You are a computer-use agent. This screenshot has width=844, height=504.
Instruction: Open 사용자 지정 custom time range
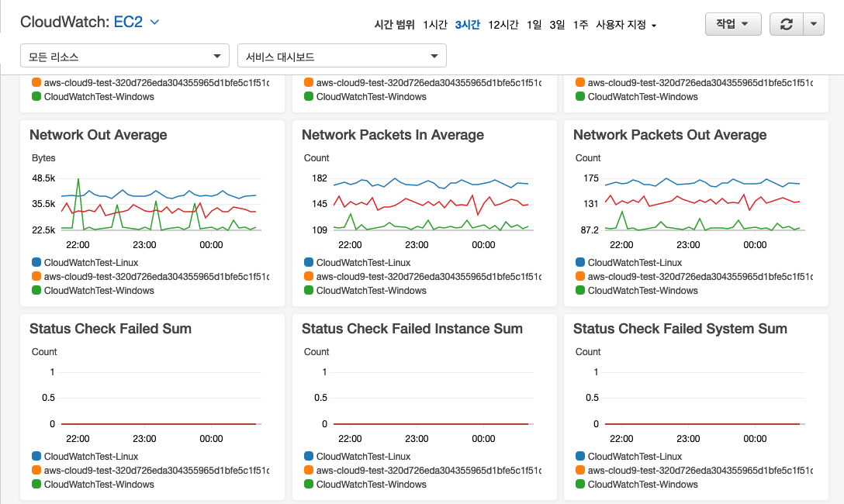click(625, 25)
